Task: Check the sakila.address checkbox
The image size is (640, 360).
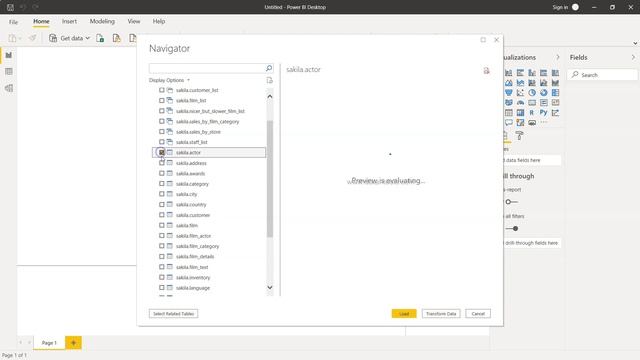Action: point(162,163)
